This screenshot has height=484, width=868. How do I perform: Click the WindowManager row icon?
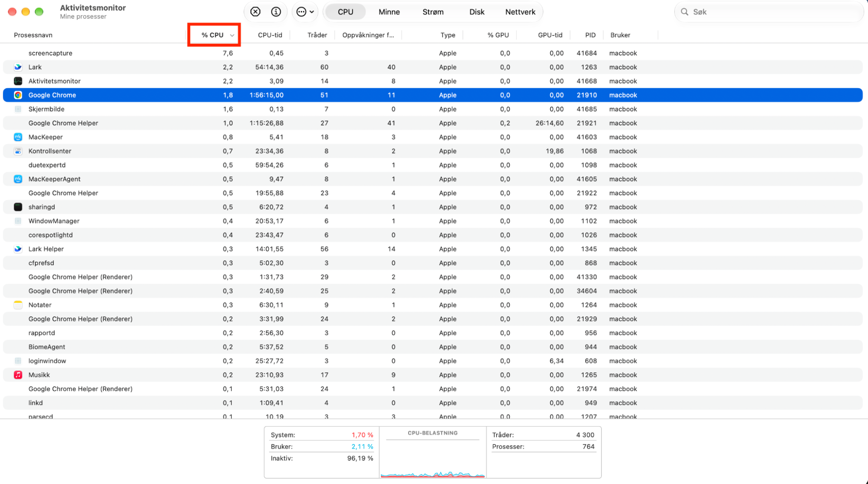pyautogui.click(x=18, y=221)
